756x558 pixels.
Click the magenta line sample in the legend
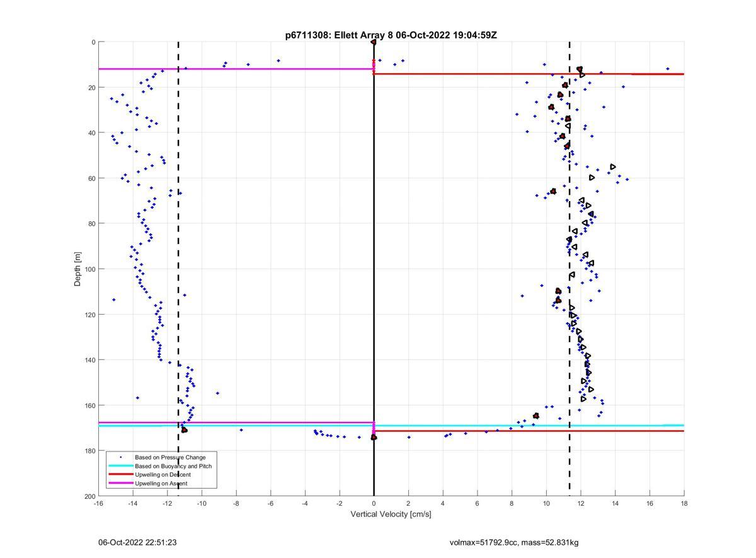[120, 484]
